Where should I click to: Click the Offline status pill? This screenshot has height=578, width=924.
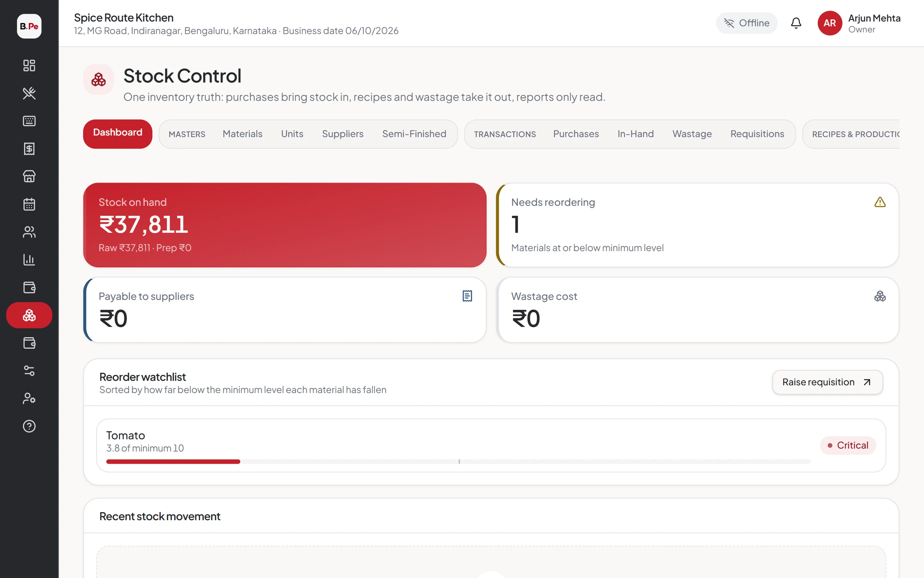click(x=747, y=23)
